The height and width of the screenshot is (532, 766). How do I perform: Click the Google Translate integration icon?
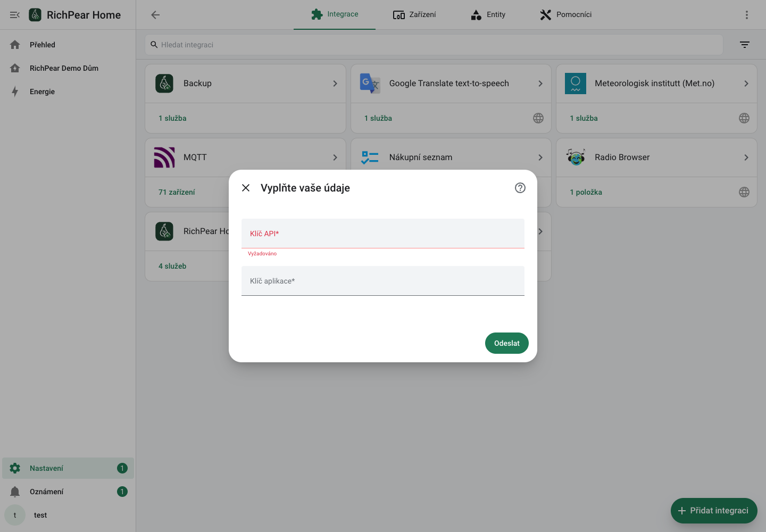click(x=370, y=84)
